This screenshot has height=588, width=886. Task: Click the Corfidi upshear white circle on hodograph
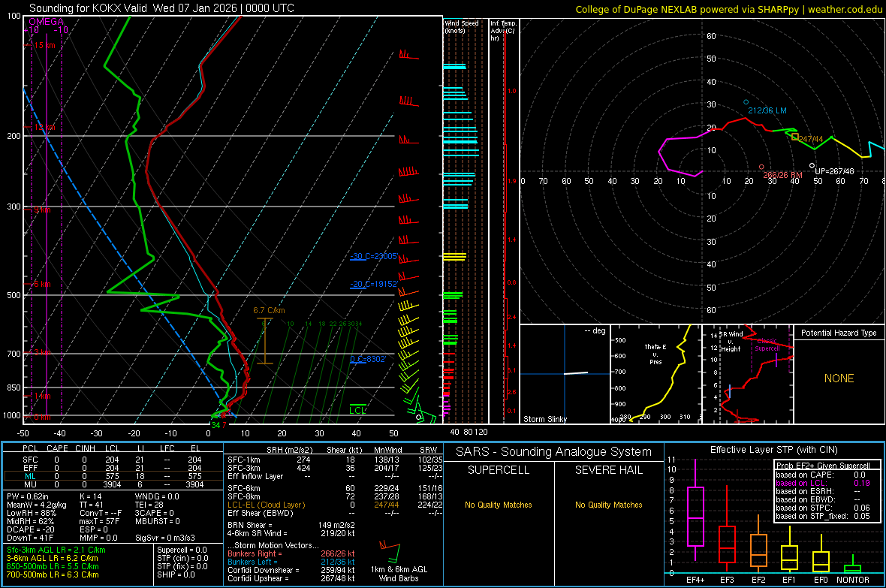pos(812,166)
